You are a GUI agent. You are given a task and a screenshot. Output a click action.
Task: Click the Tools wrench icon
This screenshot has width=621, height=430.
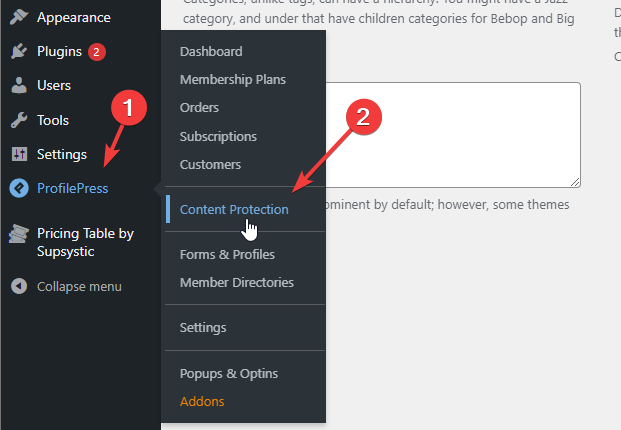pos(19,120)
